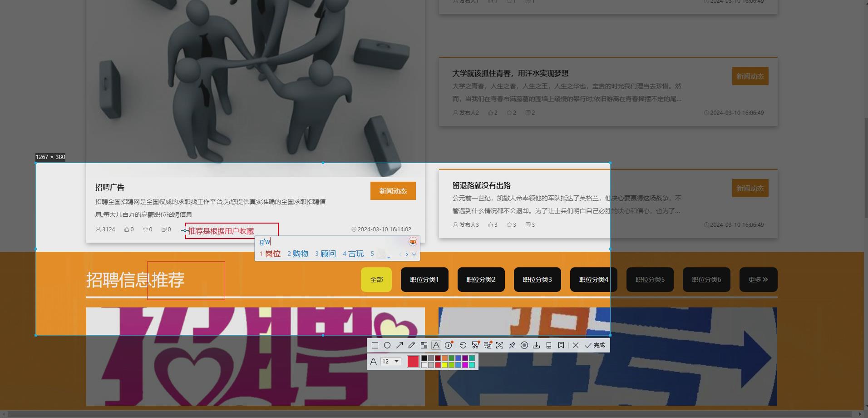Start screen recording from the toolbar
This screenshot has height=418, width=868.
coord(524,345)
